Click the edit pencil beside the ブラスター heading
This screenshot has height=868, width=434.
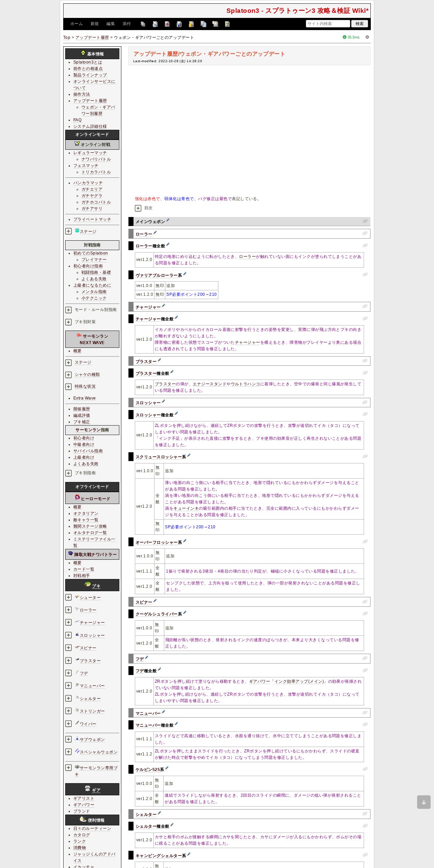coord(159,360)
